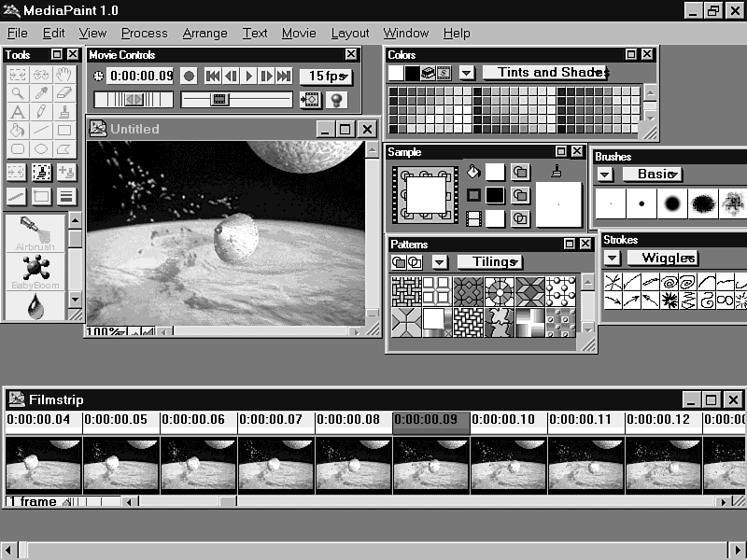Pick the Eyedropper tool
The image size is (747, 560).
coord(41,92)
